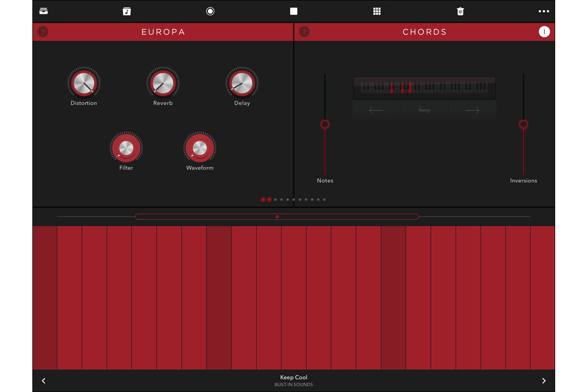588x392 pixels.
Task: Click the keyboard range bar above the keys
Action: (x=277, y=217)
